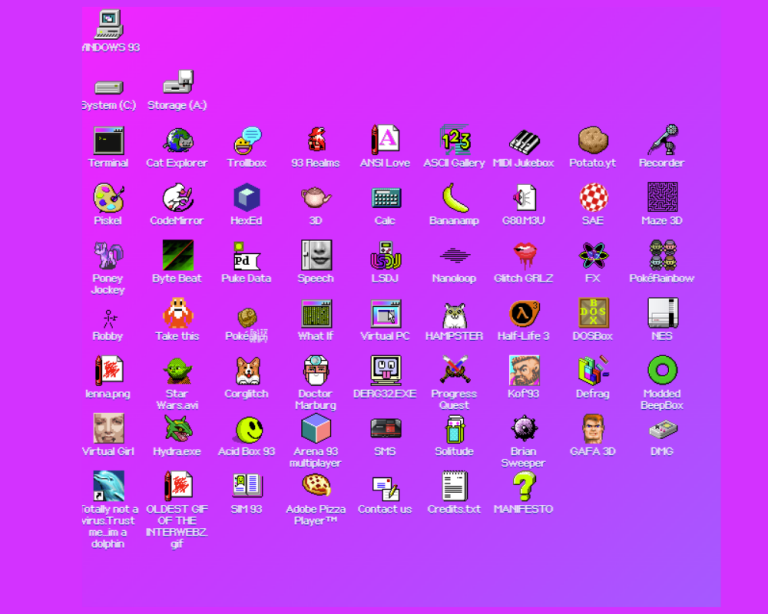Viewport: 768px width, 614px height.
Task: Open GAFA 3D icon
Action: pyautogui.click(x=593, y=428)
